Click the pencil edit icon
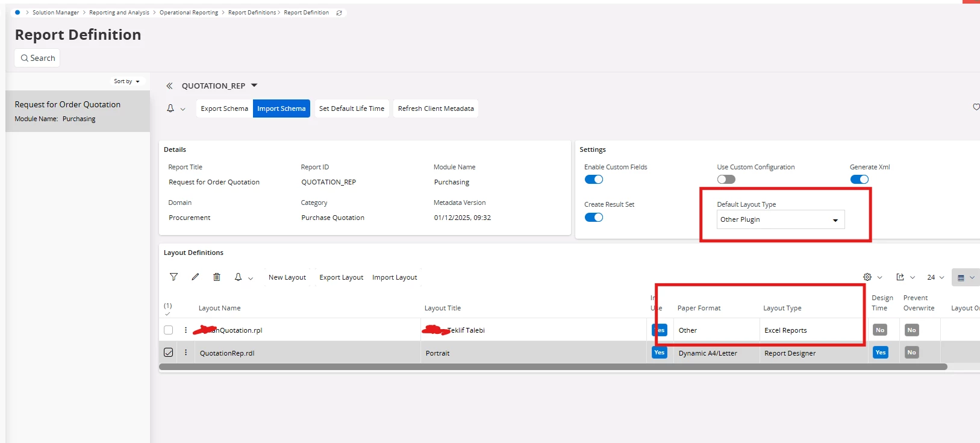Image resolution: width=980 pixels, height=443 pixels. pos(195,277)
